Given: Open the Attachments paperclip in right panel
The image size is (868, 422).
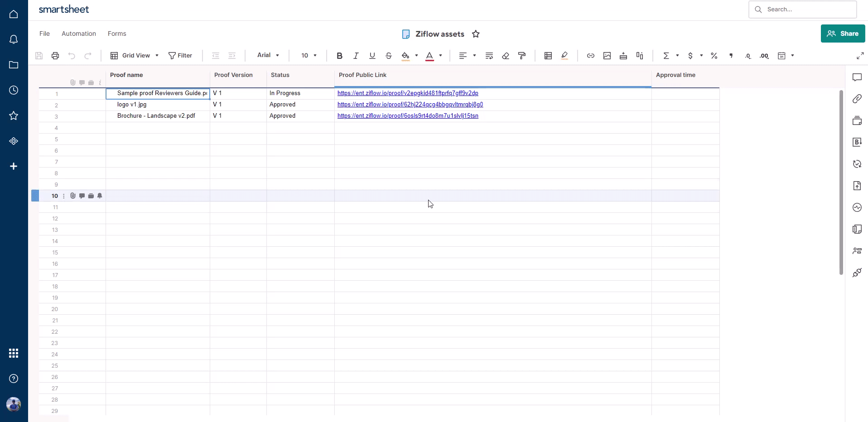Looking at the screenshot, I should (x=857, y=99).
